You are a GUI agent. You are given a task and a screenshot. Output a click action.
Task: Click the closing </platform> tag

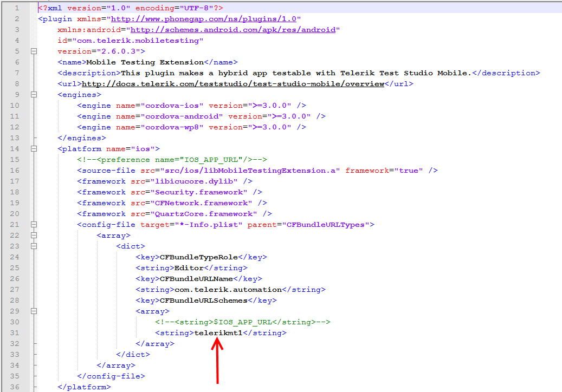click(x=84, y=387)
